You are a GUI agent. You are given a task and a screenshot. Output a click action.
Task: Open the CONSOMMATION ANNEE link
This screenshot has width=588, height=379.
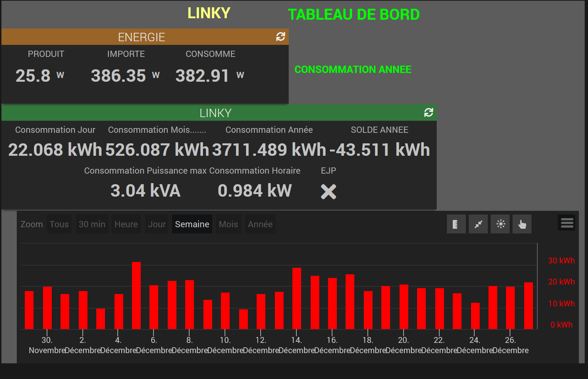pyautogui.click(x=353, y=69)
